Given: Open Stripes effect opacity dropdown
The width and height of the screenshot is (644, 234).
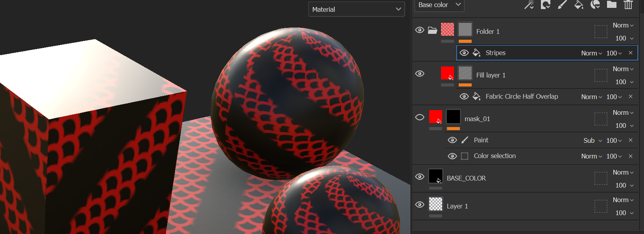Looking at the screenshot, I should pyautogui.click(x=614, y=53).
